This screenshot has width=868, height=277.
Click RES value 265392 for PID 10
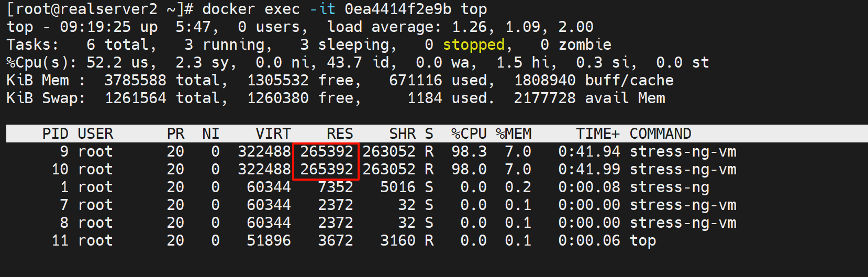point(326,169)
